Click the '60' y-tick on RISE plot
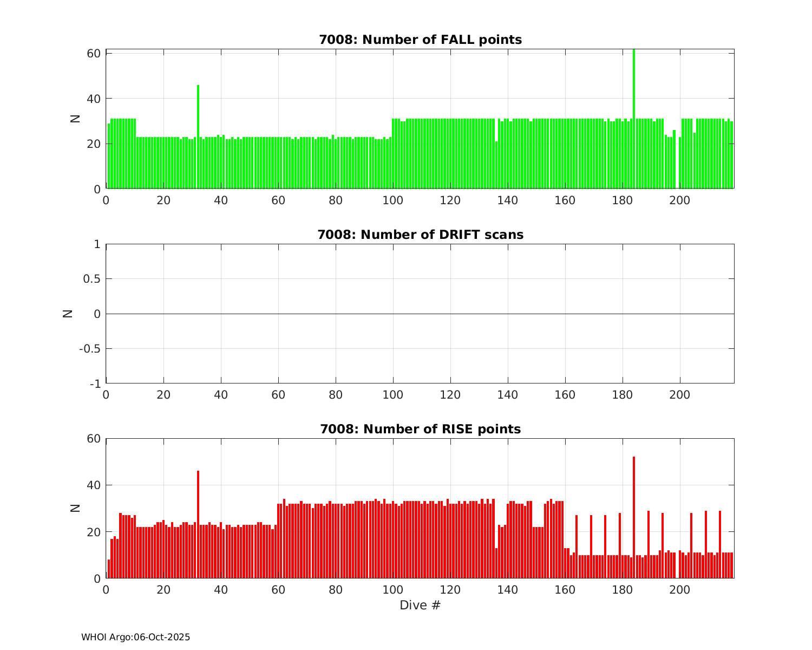812x650 pixels. point(94,439)
